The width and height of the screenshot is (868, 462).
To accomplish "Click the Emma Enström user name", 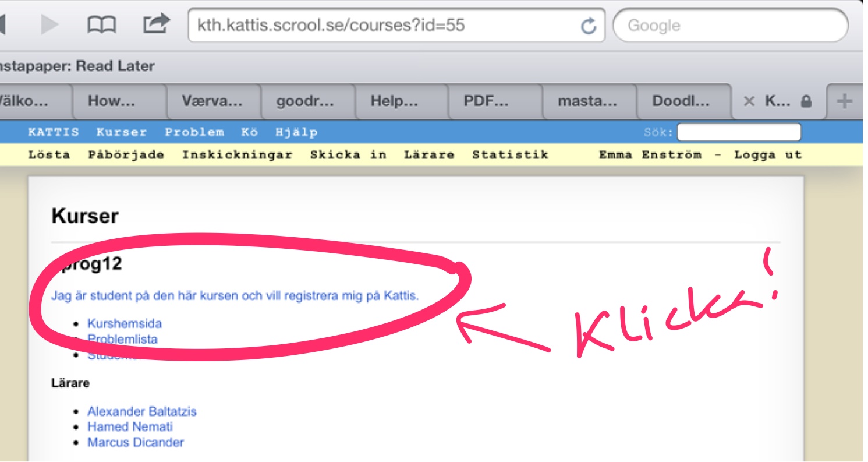I will [x=650, y=155].
